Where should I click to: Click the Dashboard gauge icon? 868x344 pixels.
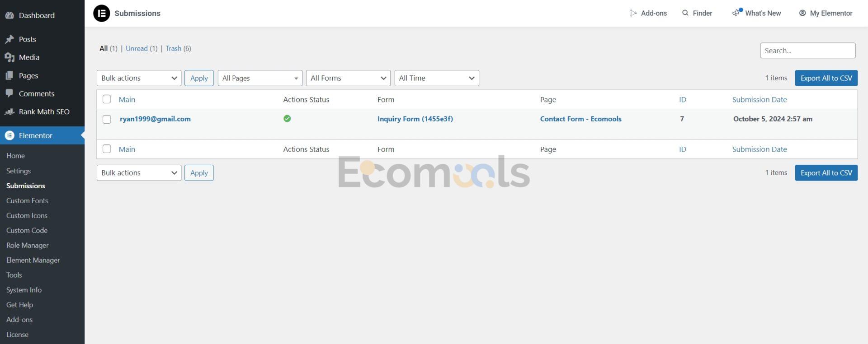9,15
